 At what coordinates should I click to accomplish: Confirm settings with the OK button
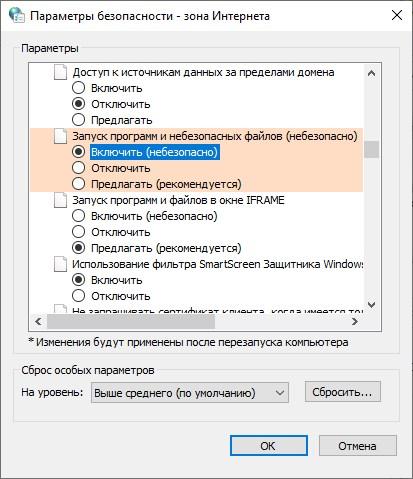tap(269, 446)
